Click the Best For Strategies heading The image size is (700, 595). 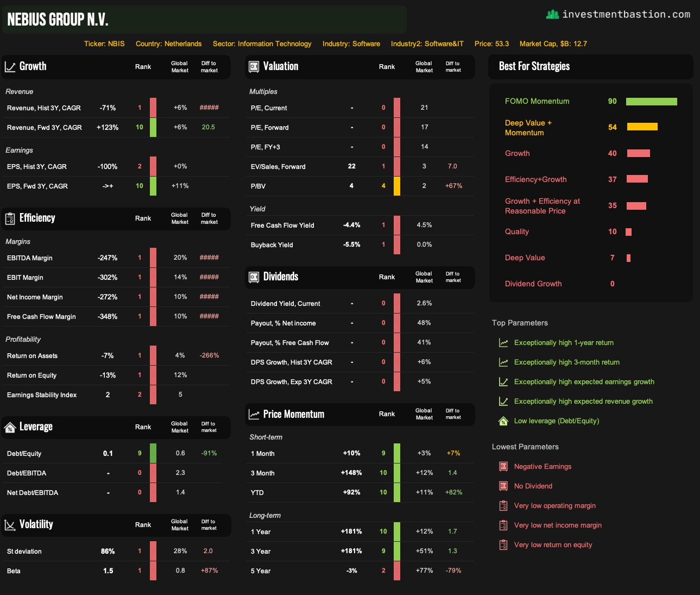pos(534,66)
